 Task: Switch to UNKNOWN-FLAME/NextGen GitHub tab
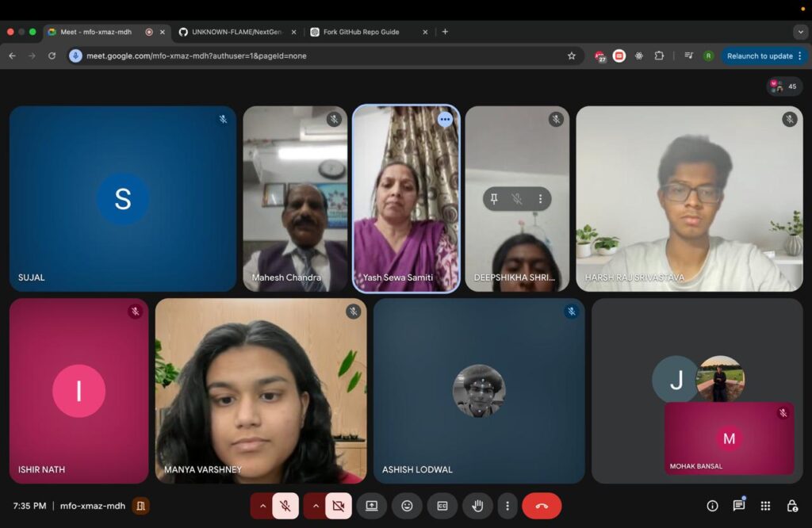coord(236,32)
